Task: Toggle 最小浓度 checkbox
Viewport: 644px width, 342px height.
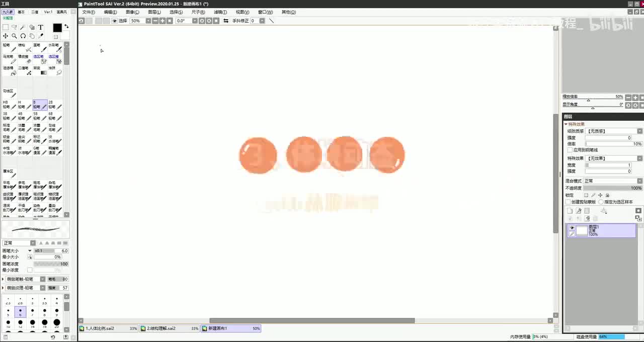Action: tap(30, 270)
